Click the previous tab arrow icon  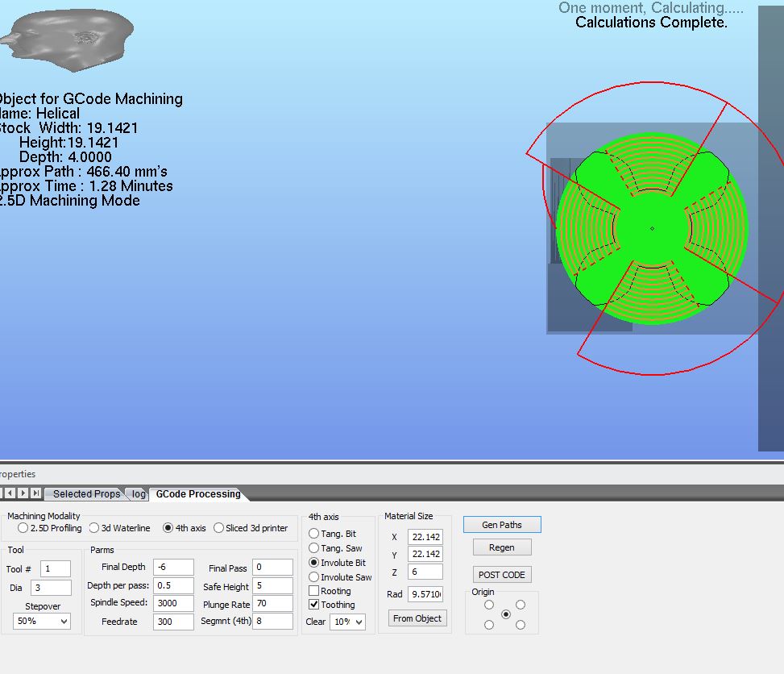click(x=10, y=493)
